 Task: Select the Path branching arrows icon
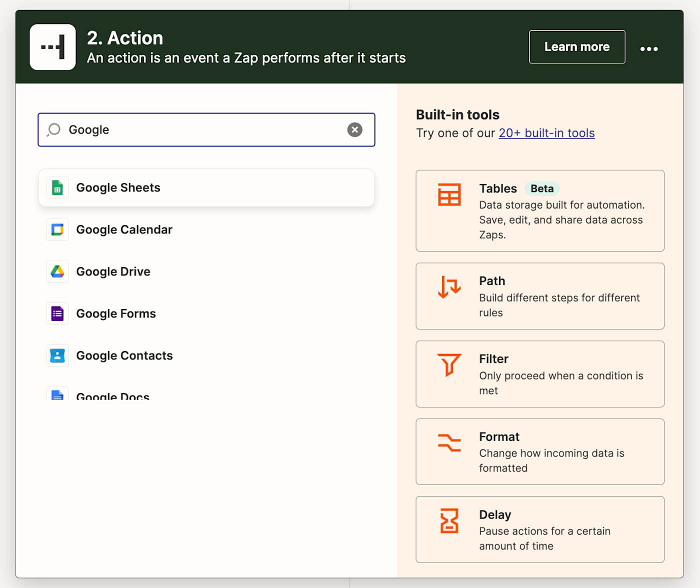click(x=449, y=287)
